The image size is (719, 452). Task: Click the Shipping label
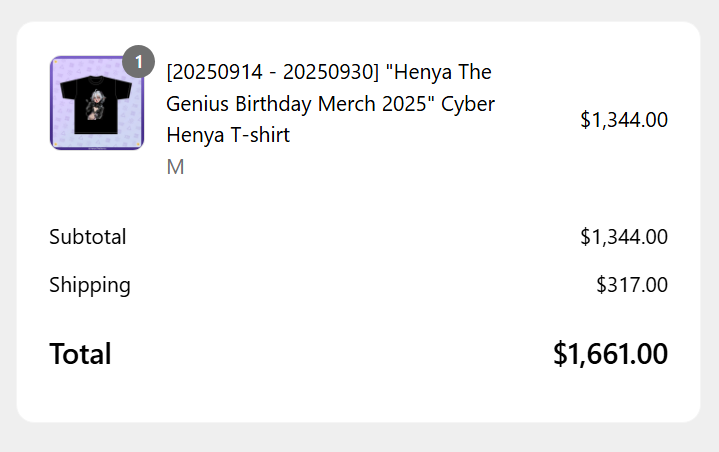(90, 285)
